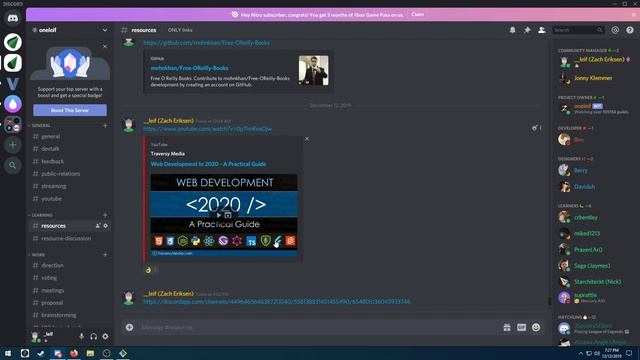Image resolution: width=640 pixels, height=360 pixels.
Task: Click the thumbs-up reaction under the video embed
Action: (151, 270)
